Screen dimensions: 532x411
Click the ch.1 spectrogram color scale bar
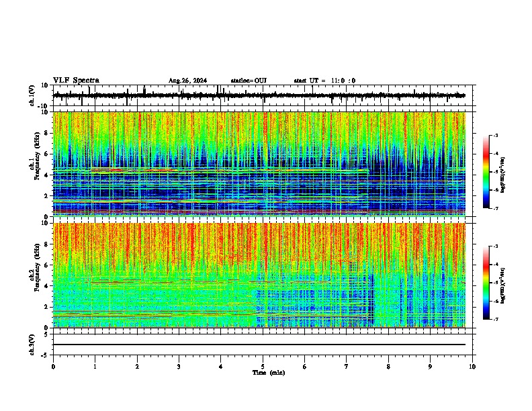pyautogui.click(x=486, y=172)
